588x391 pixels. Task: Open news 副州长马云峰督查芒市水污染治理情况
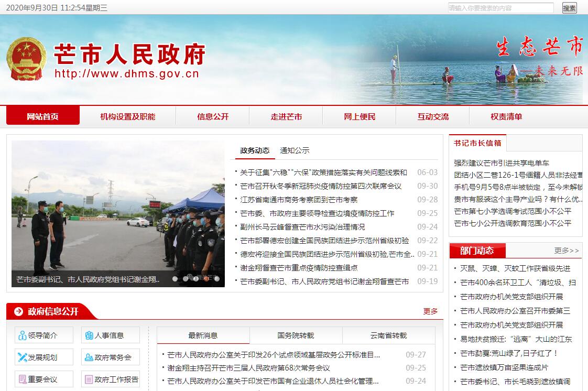point(302,227)
